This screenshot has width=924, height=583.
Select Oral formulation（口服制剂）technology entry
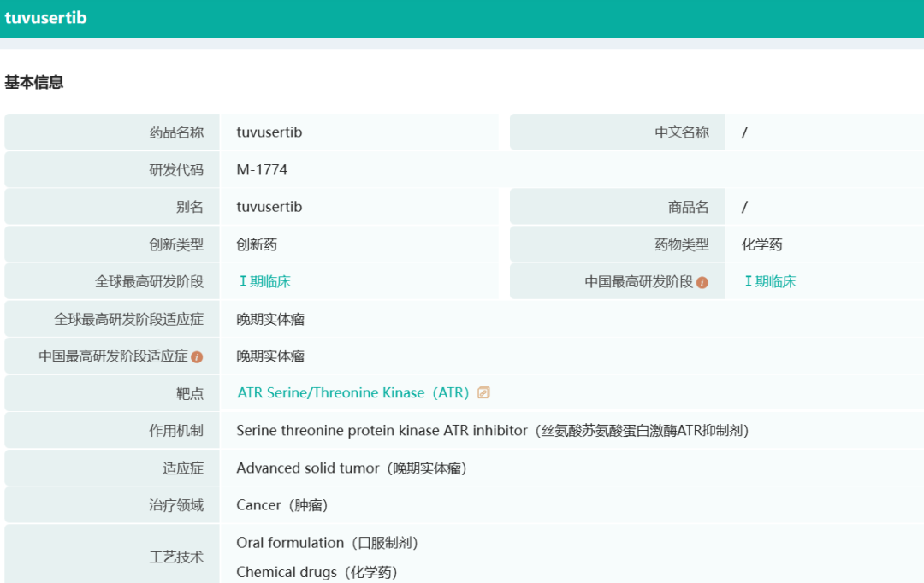pyautogui.click(x=327, y=543)
